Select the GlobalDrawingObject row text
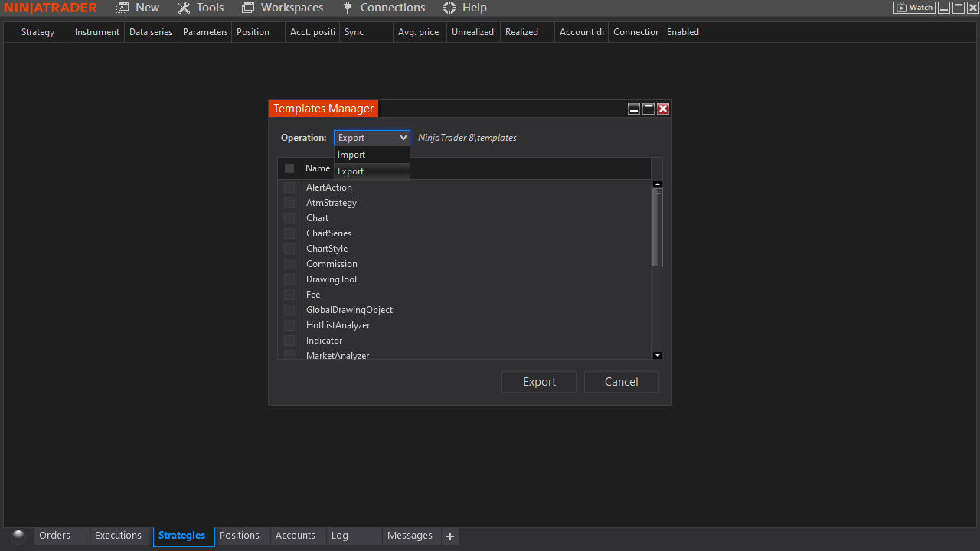Viewport: 980px width, 551px height. [349, 310]
